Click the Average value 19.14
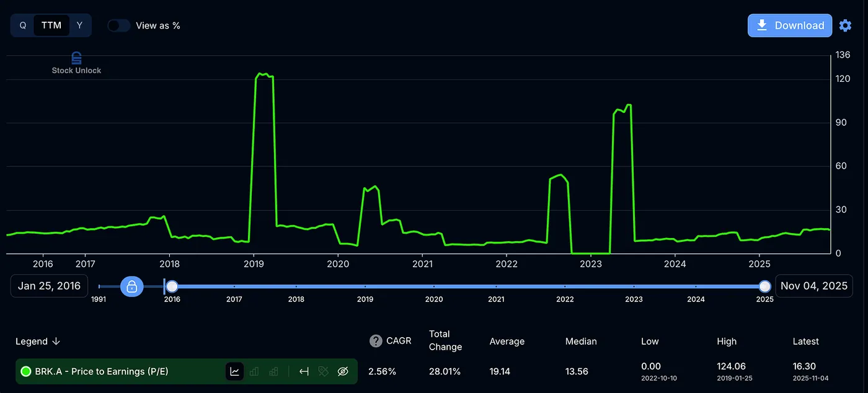This screenshot has height=393, width=868. point(500,371)
